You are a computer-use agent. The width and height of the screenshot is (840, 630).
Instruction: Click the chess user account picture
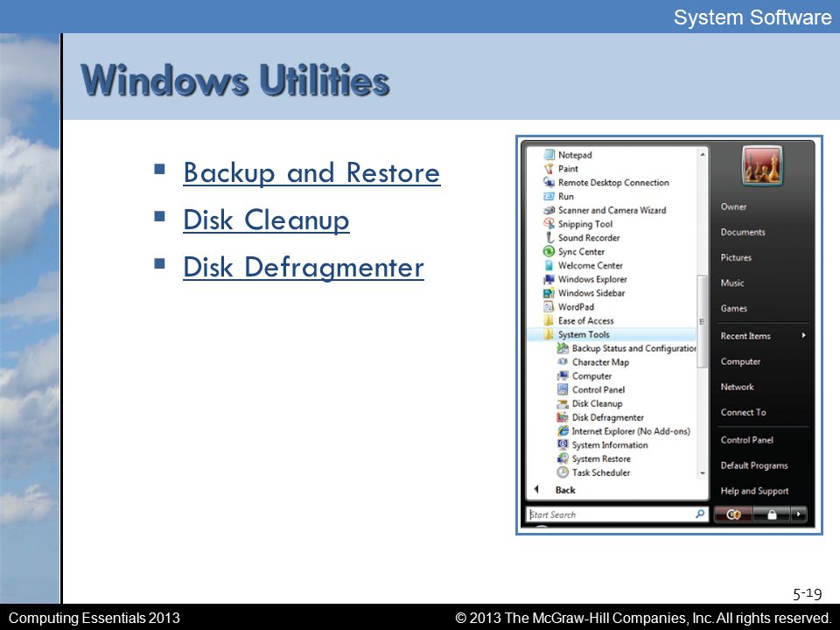(762, 165)
